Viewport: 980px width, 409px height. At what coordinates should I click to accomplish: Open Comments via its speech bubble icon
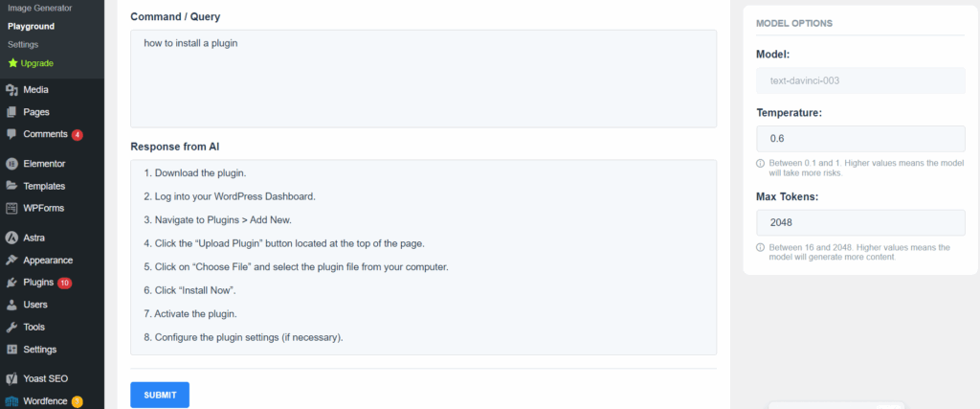click(11, 134)
